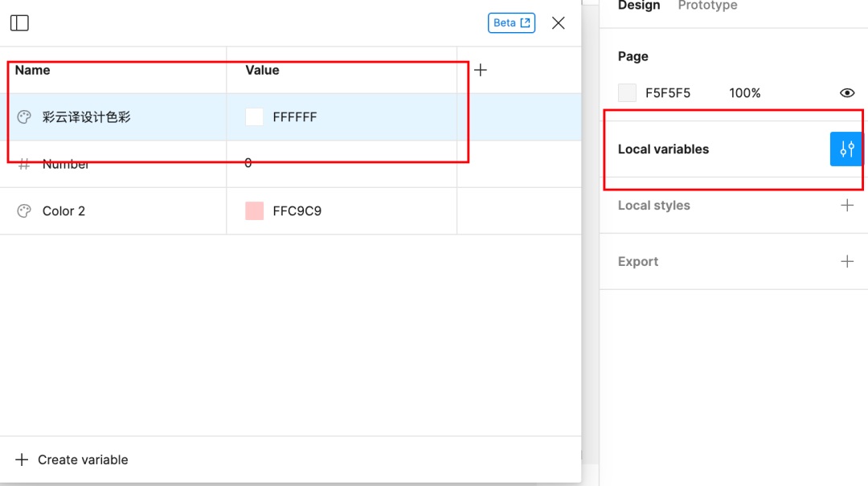Edit the Number variable value 0
Screen dimensions: 868x486
point(248,163)
